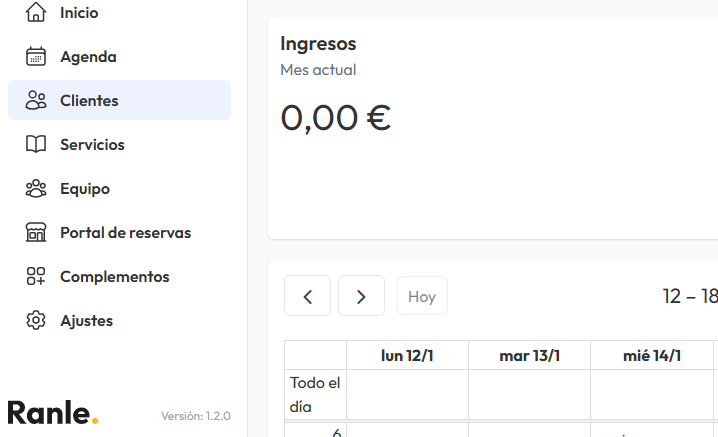The height and width of the screenshot is (437, 718).
Task: Click the Clientes people icon
Action: [36, 101]
